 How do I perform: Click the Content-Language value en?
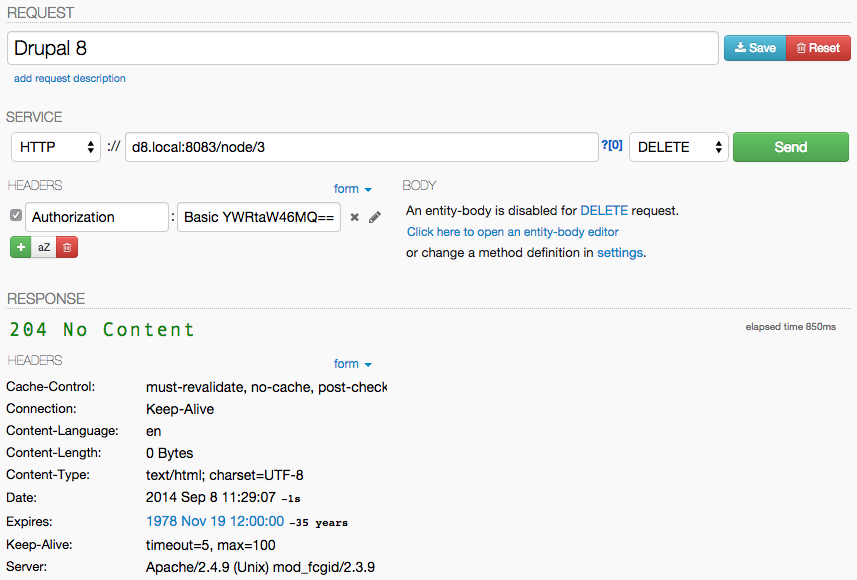pos(154,431)
